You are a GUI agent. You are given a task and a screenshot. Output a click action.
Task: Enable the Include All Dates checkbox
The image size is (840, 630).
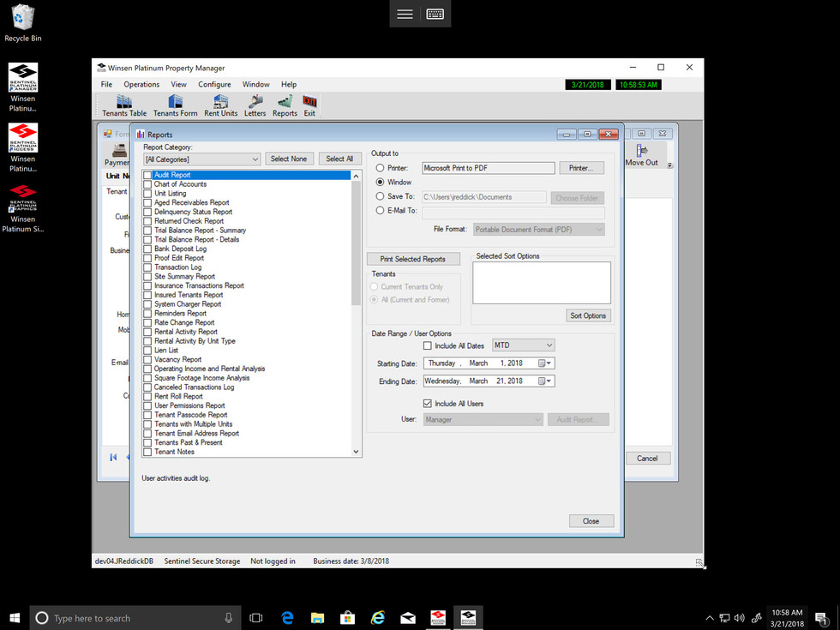pyautogui.click(x=428, y=345)
